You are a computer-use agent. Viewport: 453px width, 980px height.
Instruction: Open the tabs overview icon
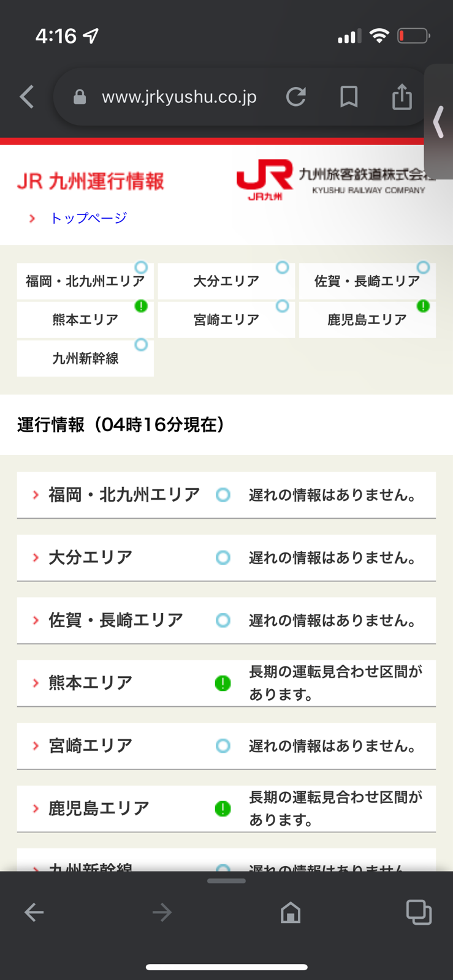[x=419, y=913]
